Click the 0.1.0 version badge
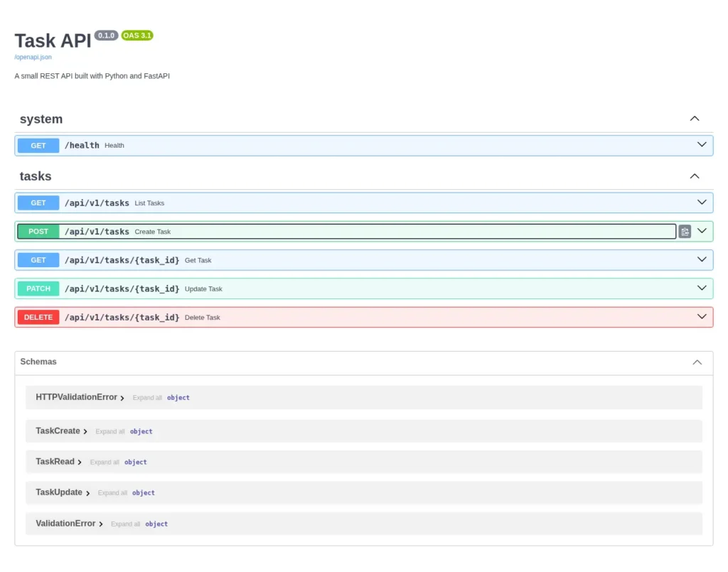 pyautogui.click(x=107, y=36)
